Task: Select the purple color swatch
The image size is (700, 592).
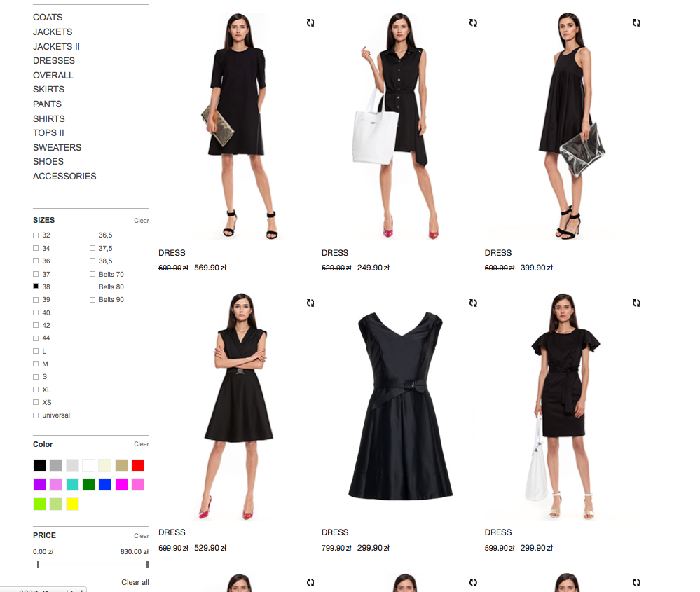Action: 39,484
